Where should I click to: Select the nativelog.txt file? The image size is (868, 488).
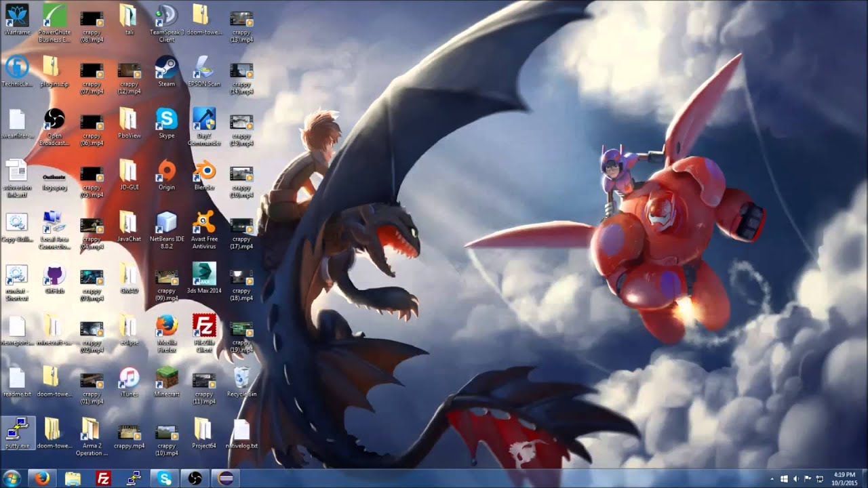[241, 434]
